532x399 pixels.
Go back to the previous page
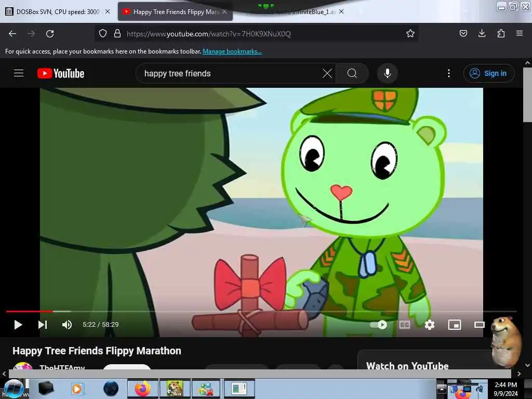12,34
